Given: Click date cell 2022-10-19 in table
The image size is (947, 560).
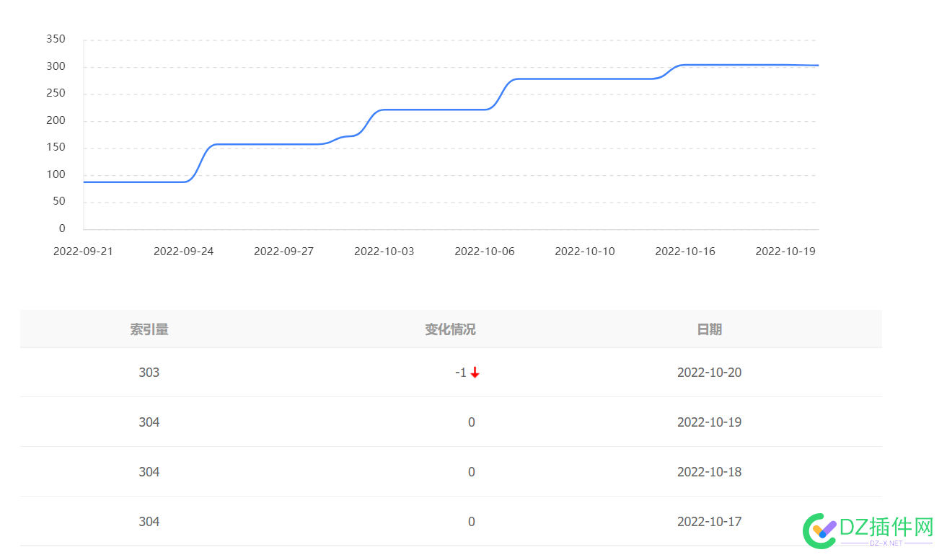Looking at the screenshot, I should tap(709, 422).
